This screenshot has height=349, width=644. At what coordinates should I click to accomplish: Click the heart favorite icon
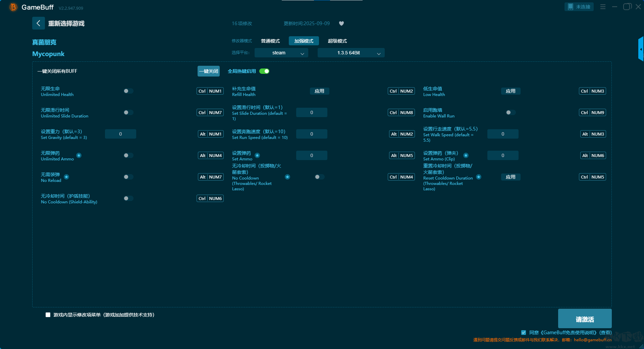341,23
